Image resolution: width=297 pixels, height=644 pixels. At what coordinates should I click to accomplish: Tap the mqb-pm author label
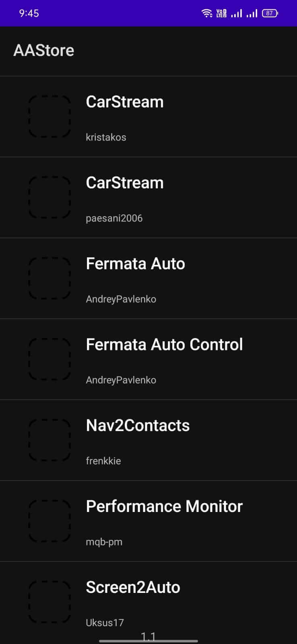104,542
